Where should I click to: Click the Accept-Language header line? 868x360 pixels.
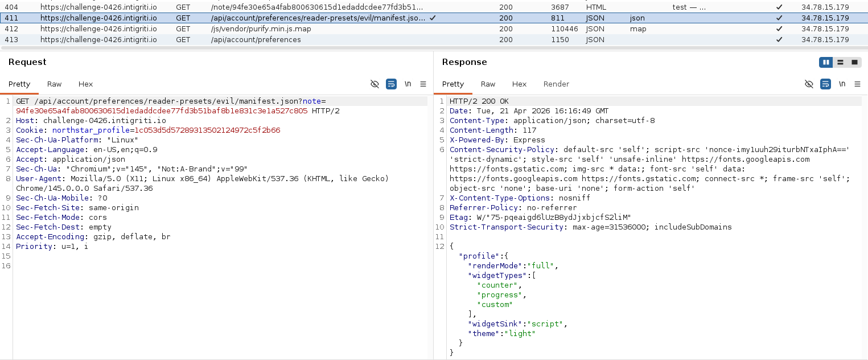(87, 149)
